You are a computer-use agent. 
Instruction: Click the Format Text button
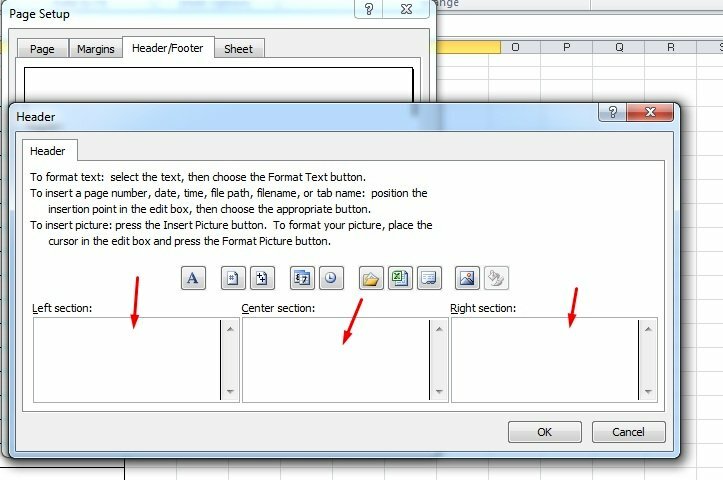click(x=193, y=279)
